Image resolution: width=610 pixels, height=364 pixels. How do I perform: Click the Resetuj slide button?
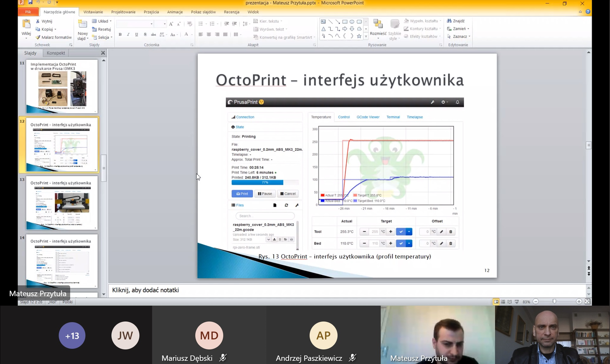pos(101,29)
